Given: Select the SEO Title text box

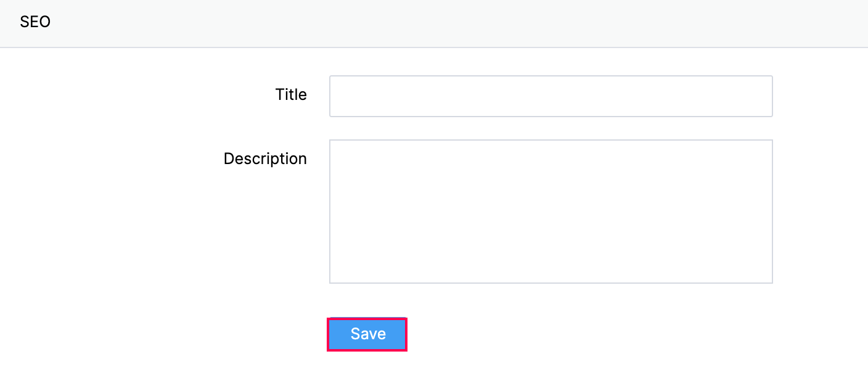Looking at the screenshot, I should tap(551, 96).
